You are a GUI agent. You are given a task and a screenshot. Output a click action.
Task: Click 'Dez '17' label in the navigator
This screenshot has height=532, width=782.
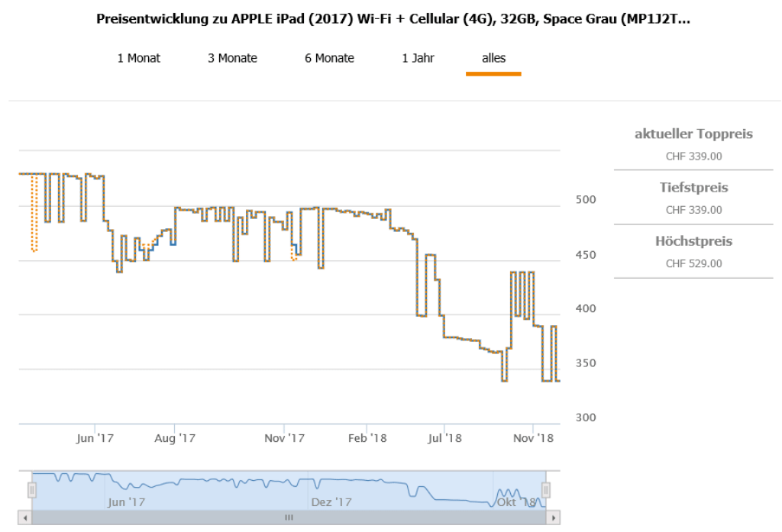tap(331, 502)
